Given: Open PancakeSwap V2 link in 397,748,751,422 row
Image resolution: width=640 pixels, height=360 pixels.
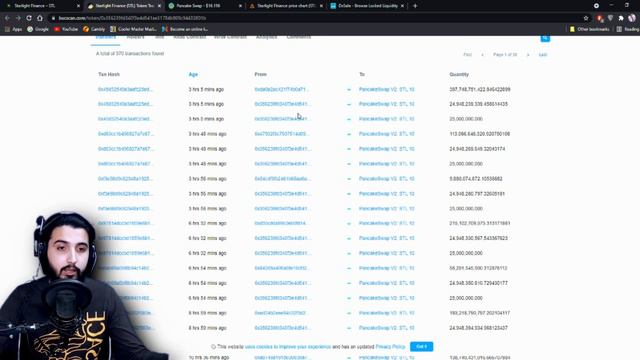Looking at the screenshot, I should coord(387,89).
